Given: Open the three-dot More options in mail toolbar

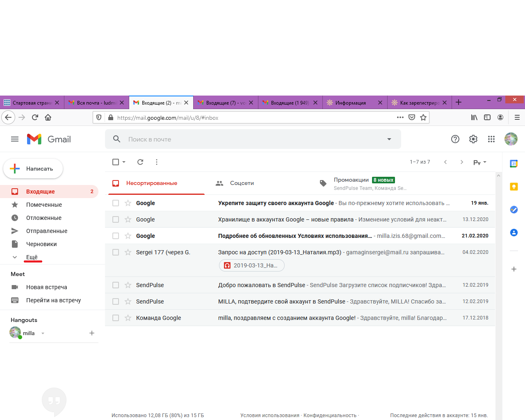Looking at the screenshot, I should click(157, 162).
